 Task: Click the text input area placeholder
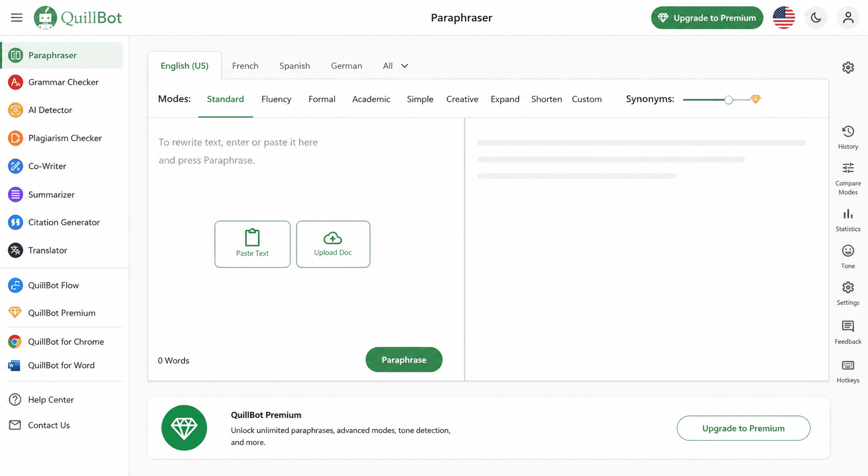pos(238,151)
